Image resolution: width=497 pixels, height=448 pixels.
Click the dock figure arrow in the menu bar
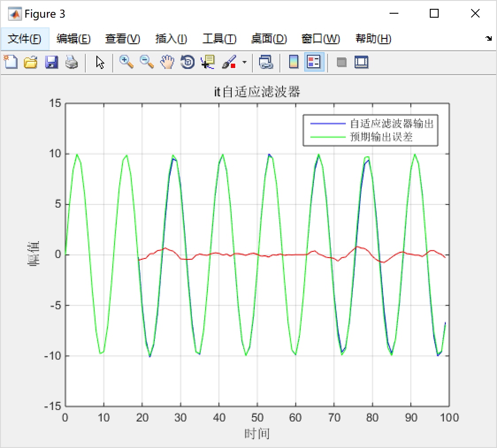(489, 38)
